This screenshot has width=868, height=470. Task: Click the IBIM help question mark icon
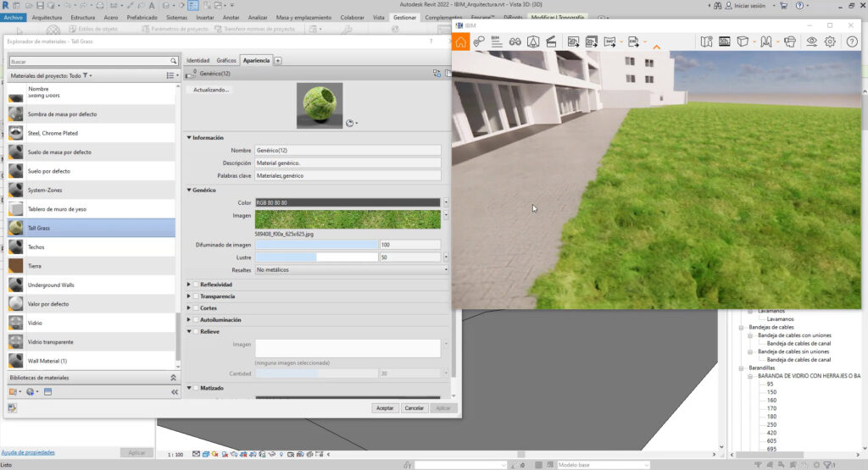(x=852, y=41)
